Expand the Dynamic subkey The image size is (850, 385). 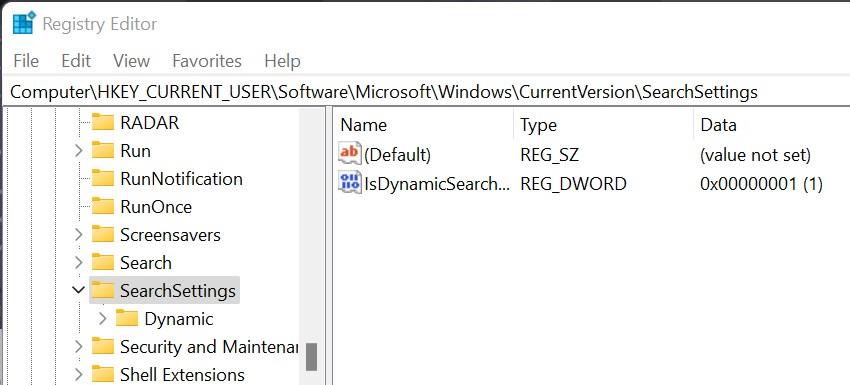pyautogui.click(x=103, y=318)
